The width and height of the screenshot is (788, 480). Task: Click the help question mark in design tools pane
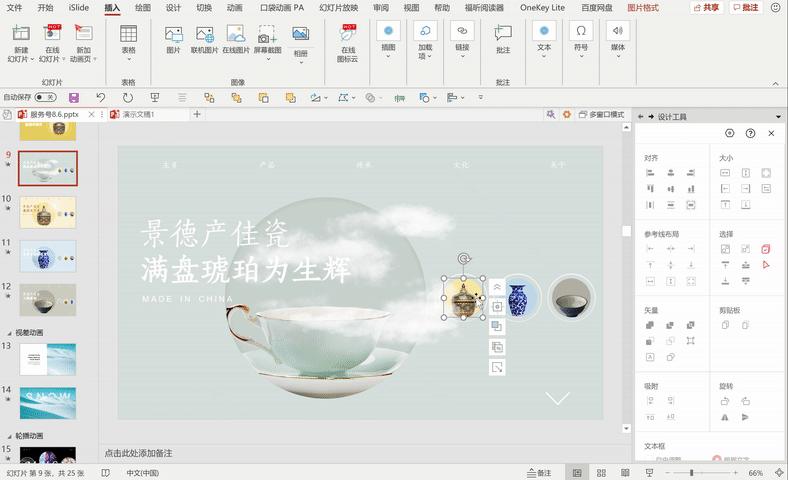point(750,133)
